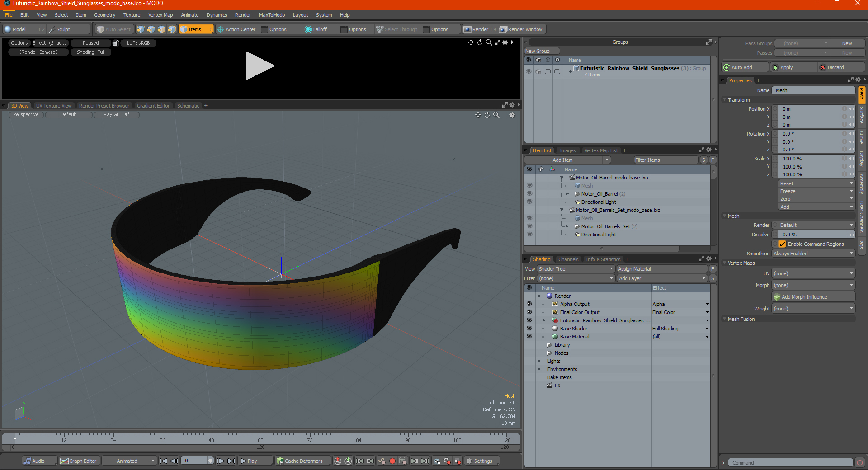Image resolution: width=868 pixels, height=470 pixels.
Task: Hide the Base Material layer visibility
Action: (529, 337)
